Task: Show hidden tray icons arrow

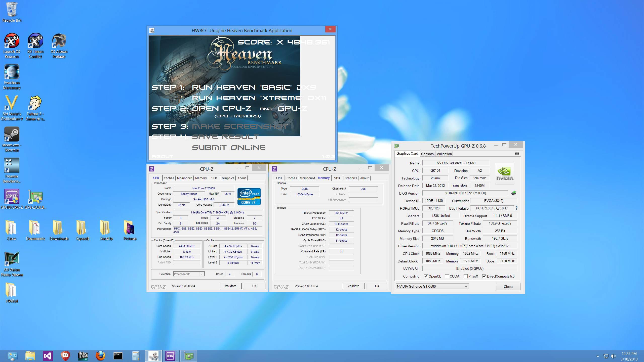Action: point(598,356)
